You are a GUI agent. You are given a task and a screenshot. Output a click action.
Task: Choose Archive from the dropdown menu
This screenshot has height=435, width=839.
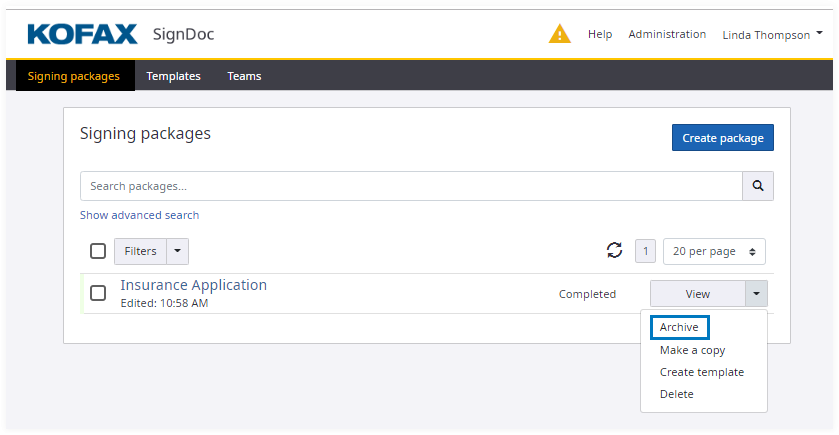coord(679,328)
